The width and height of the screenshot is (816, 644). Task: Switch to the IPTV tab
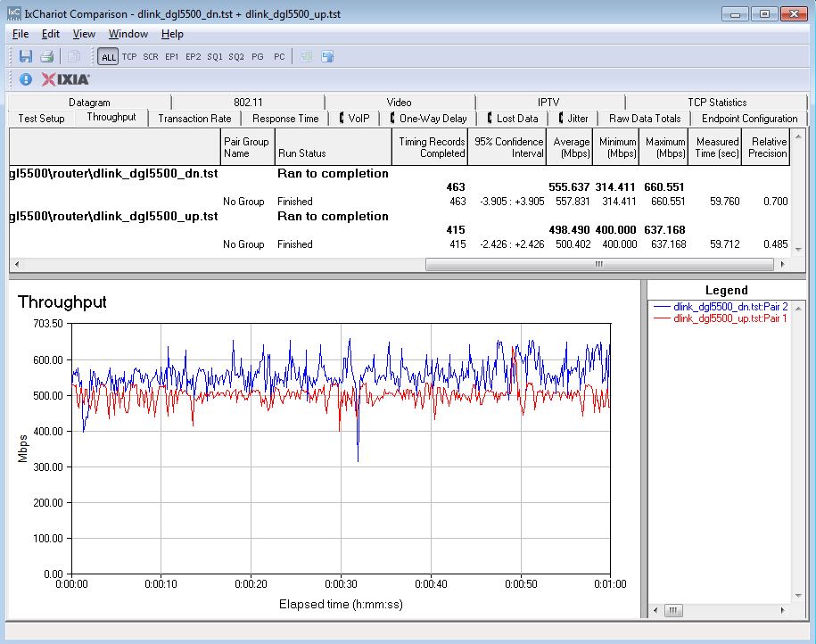548,102
